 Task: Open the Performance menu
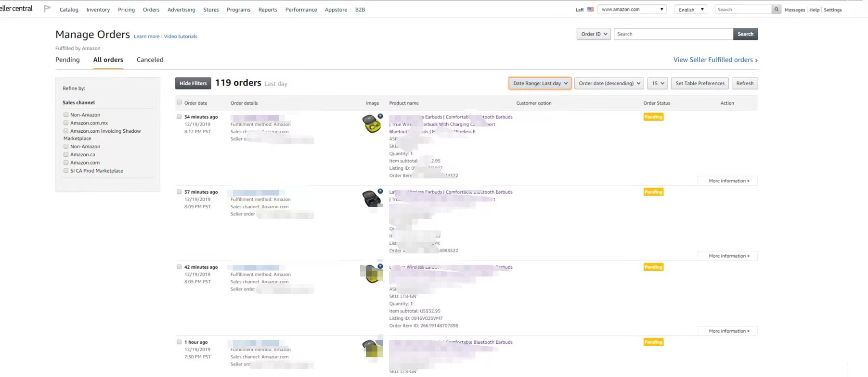(x=301, y=10)
